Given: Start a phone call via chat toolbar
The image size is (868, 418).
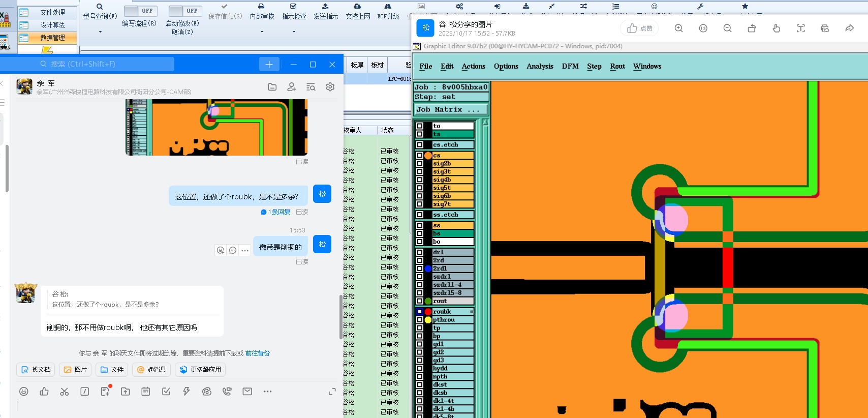Looking at the screenshot, I should coord(227,391).
